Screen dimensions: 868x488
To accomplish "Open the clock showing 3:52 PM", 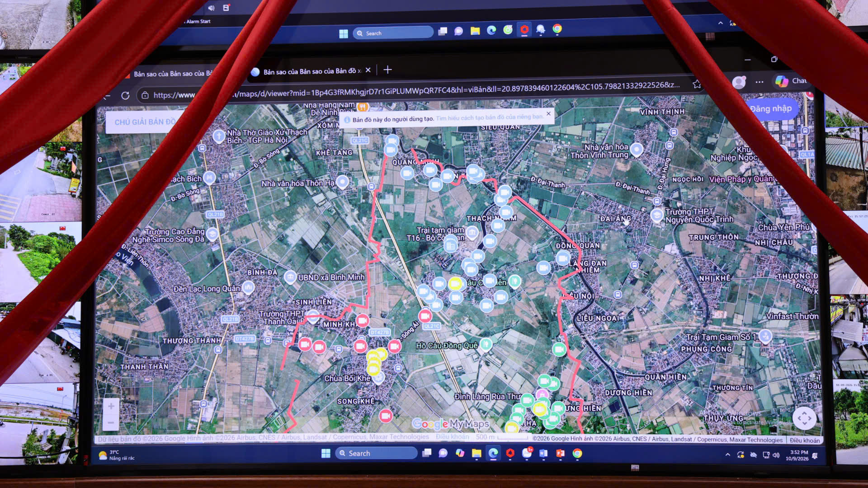I will tap(797, 455).
